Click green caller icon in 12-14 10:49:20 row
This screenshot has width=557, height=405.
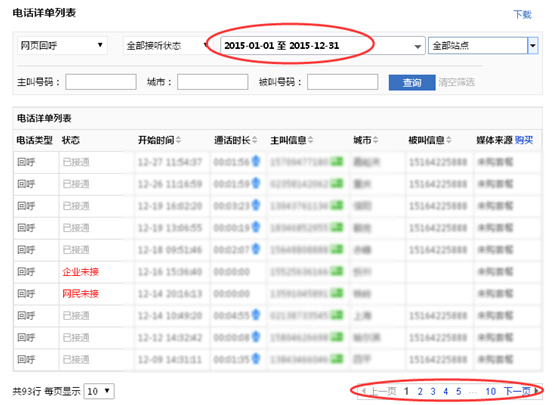[x=337, y=315]
